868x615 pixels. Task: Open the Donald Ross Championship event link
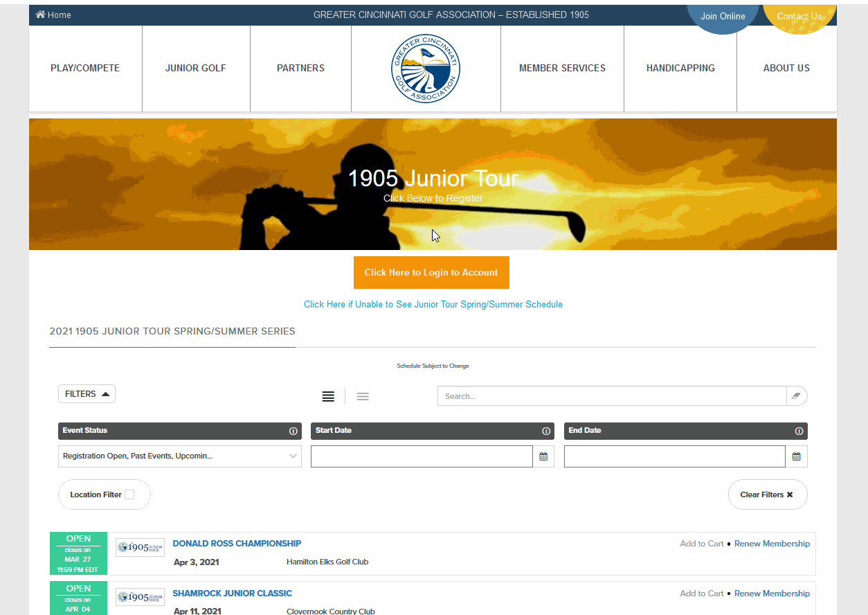tap(237, 544)
